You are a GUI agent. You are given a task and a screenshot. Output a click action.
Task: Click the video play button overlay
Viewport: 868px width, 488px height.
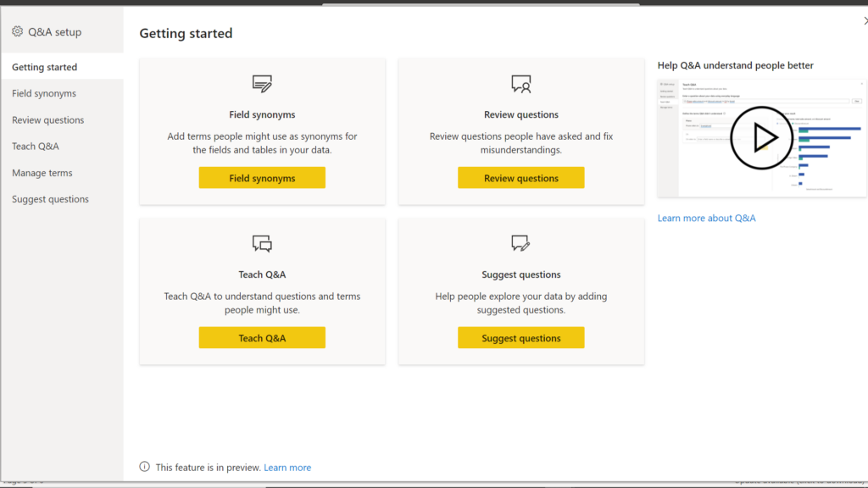coord(762,137)
